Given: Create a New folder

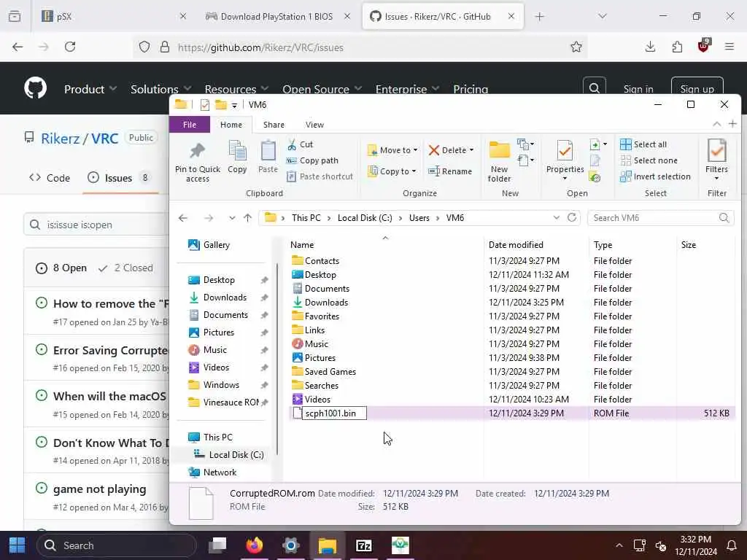Looking at the screenshot, I should point(499,161).
